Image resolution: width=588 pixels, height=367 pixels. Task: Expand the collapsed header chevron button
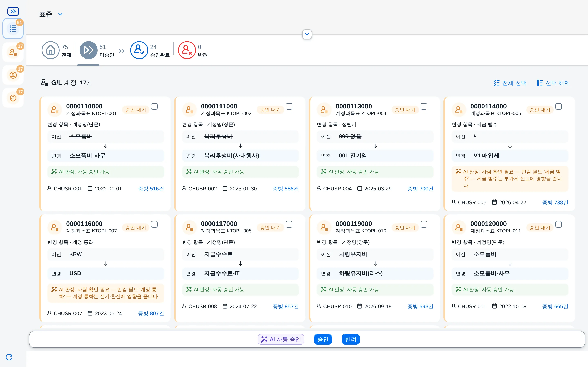(x=307, y=34)
